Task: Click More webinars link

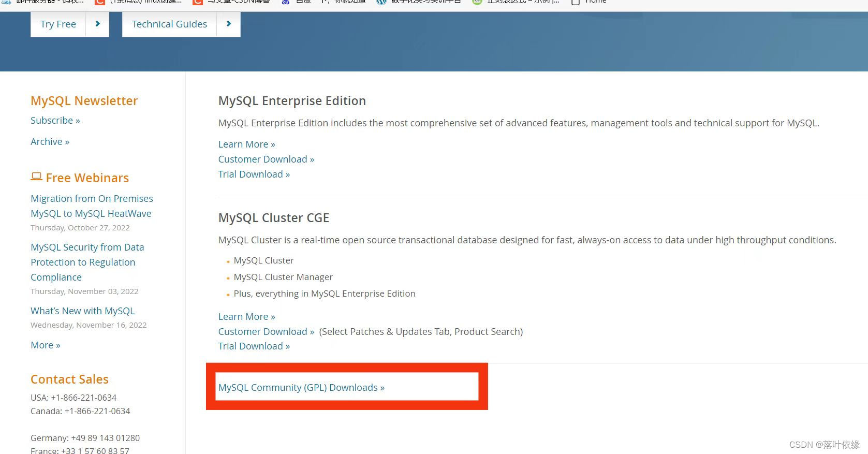Action: click(46, 345)
